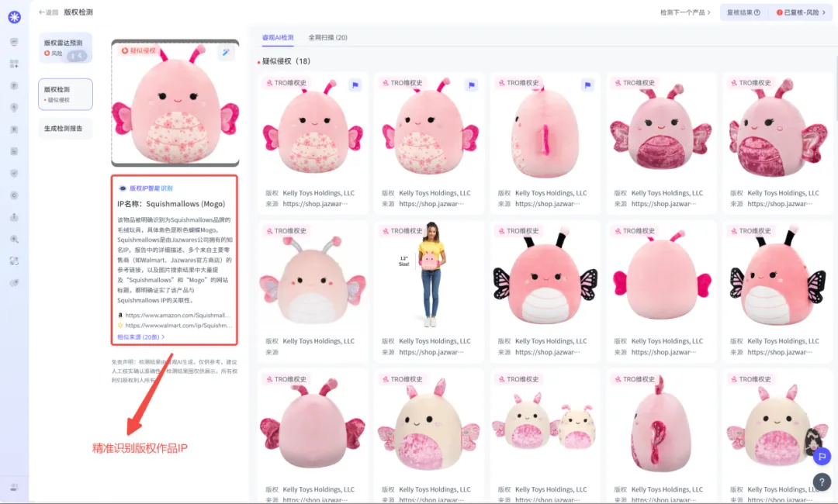Open thumbnail with two cream plushes

click(545, 424)
